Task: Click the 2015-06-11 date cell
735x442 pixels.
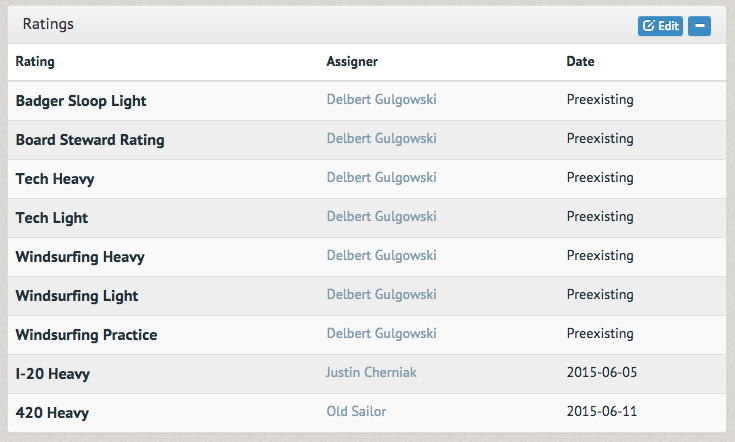Action: pyautogui.click(x=602, y=411)
